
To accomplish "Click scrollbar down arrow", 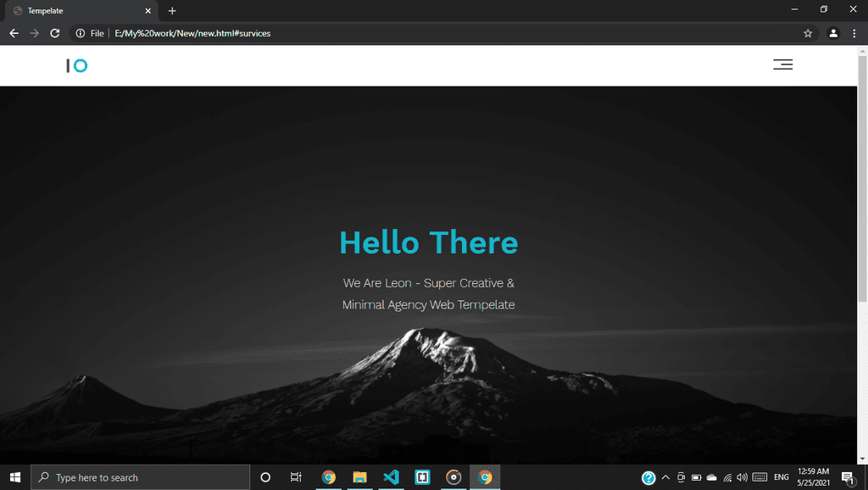I will (862, 459).
